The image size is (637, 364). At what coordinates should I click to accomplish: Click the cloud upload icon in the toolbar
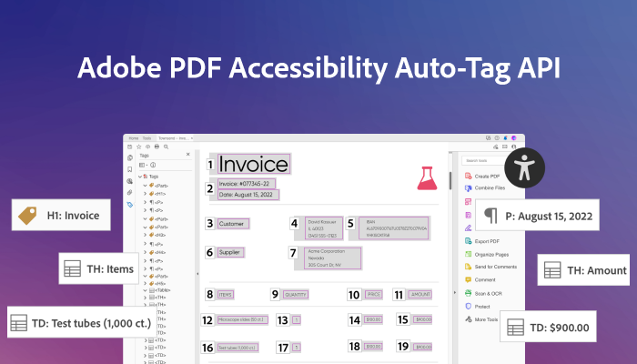point(147,147)
